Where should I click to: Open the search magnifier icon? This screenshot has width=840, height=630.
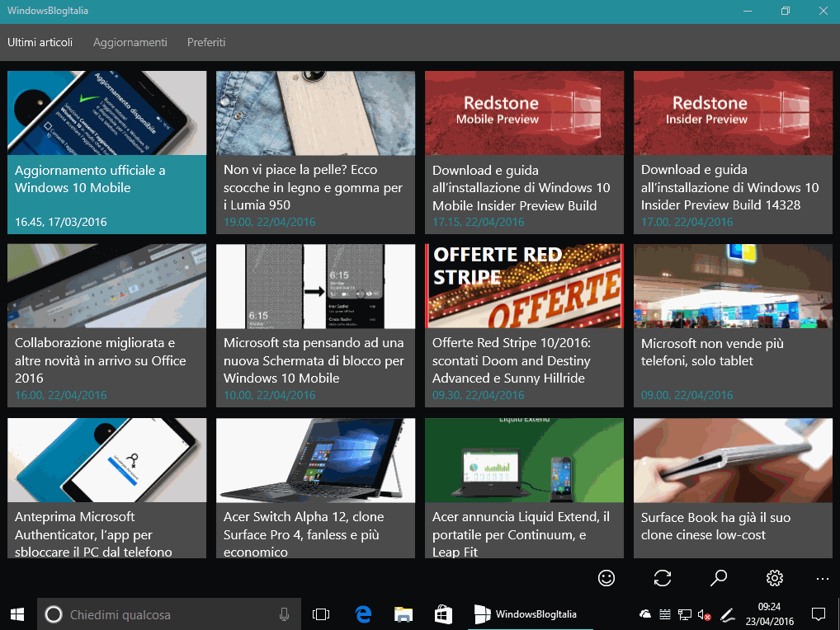pos(719,578)
